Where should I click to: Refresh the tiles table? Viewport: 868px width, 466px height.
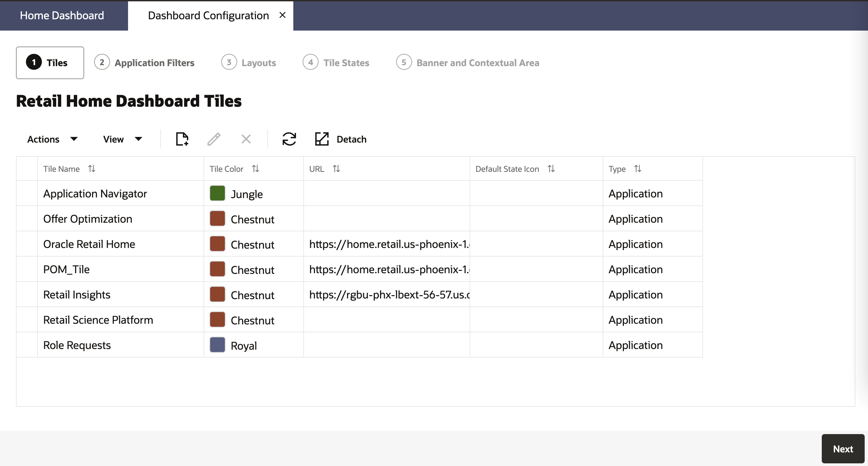pyautogui.click(x=289, y=139)
